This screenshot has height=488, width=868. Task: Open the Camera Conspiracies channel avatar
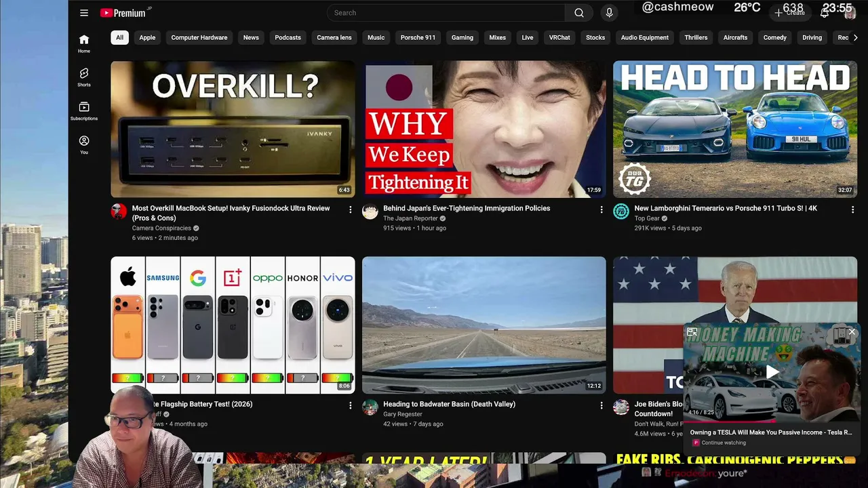(119, 211)
